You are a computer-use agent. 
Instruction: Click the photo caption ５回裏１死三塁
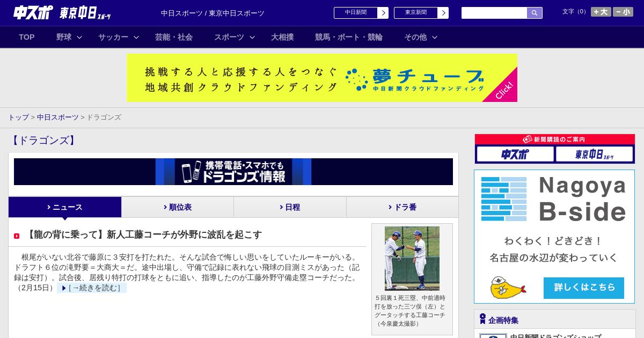(411, 311)
